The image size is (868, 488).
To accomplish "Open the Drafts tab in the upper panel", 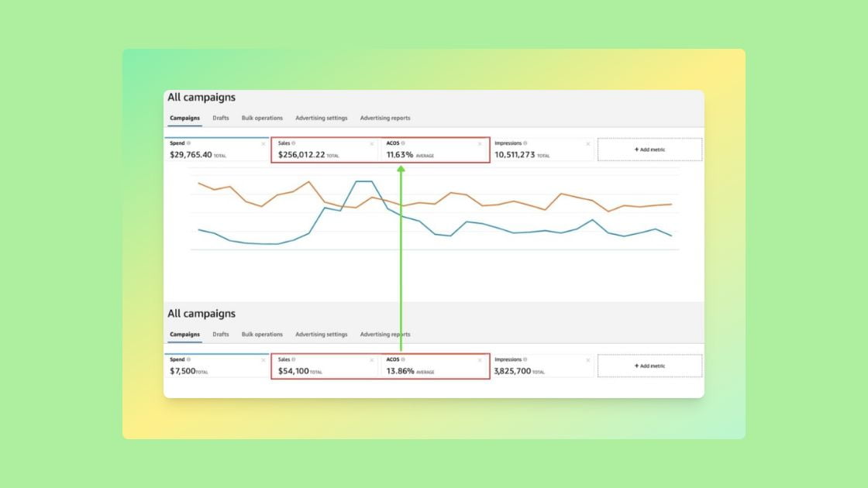I will 221,119.
